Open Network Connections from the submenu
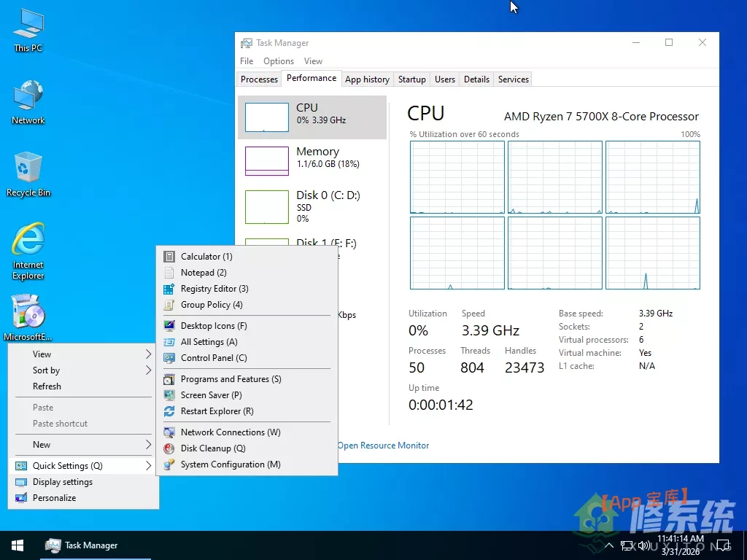747x560 pixels. (231, 432)
